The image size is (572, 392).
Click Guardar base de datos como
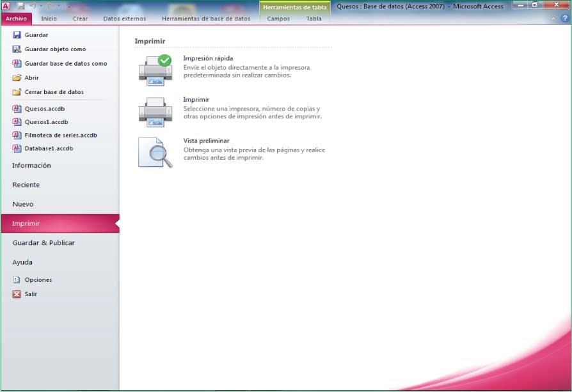tap(65, 63)
